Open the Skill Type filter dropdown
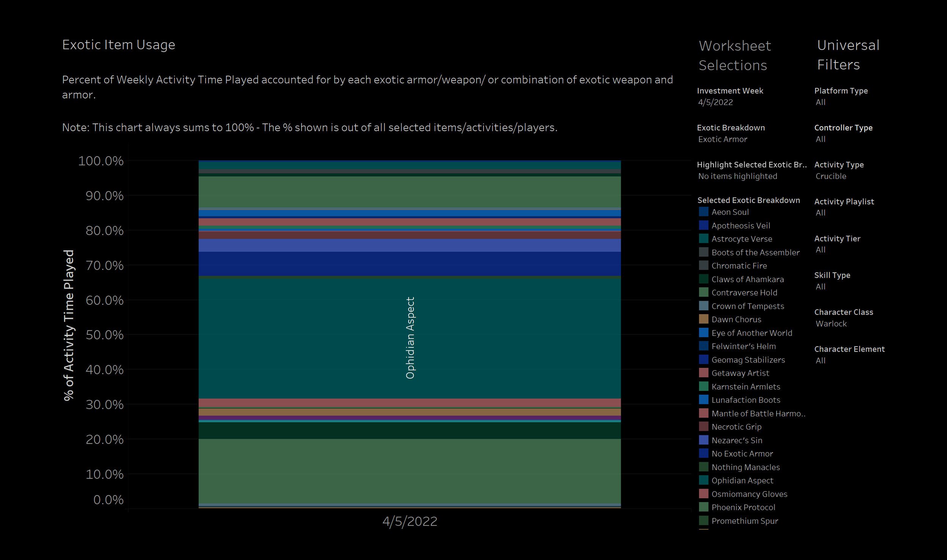 [x=820, y=287]
